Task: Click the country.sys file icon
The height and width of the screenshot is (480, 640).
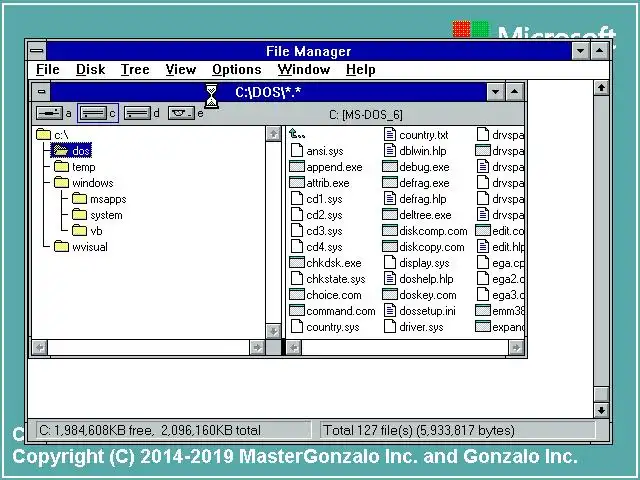Action: (x=297, y=327)
